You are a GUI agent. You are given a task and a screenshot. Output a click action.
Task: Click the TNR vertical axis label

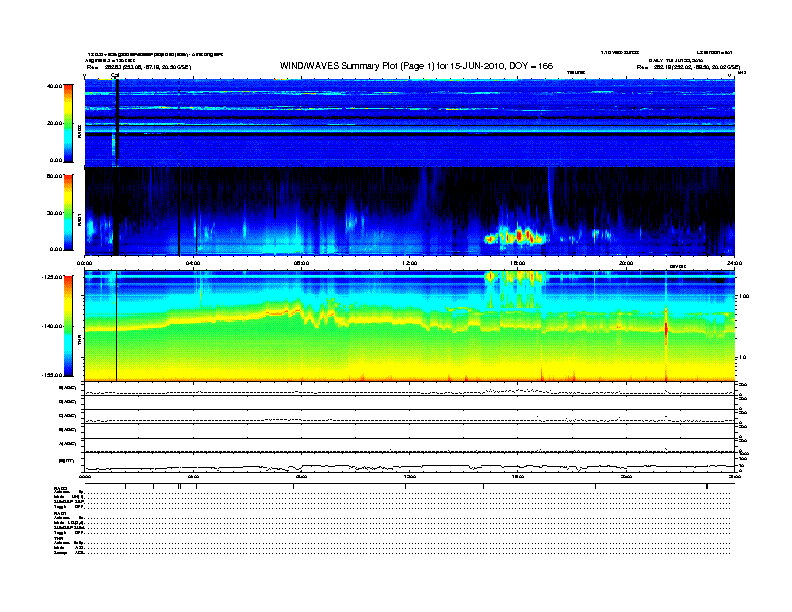click(79, 342)
